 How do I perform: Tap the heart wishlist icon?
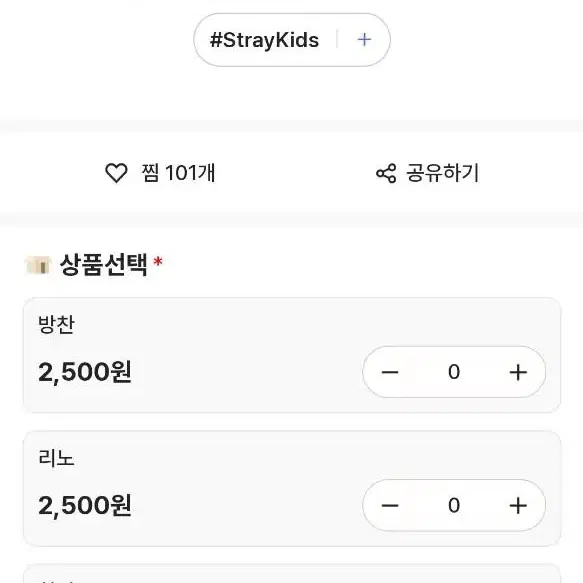pyautogui.click(x=116, y=173)
